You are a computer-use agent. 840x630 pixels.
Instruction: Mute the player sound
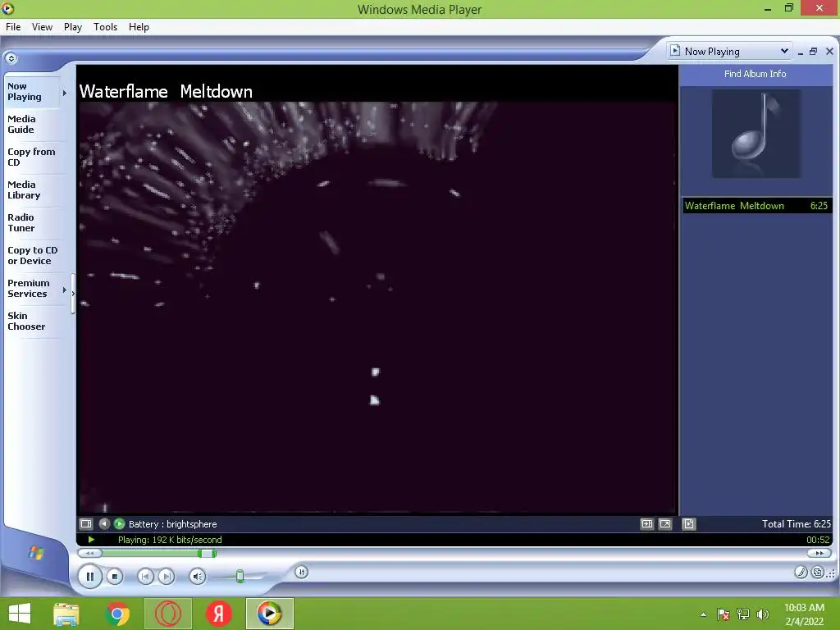pos(198,577)
